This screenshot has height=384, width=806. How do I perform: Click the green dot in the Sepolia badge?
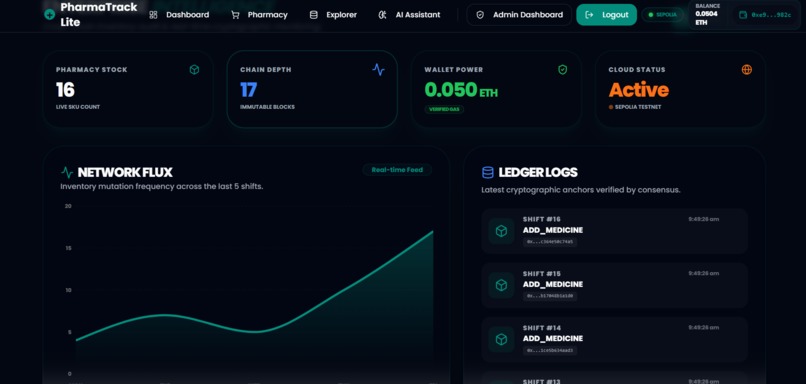pyautogui.click(x=651, y=15)
